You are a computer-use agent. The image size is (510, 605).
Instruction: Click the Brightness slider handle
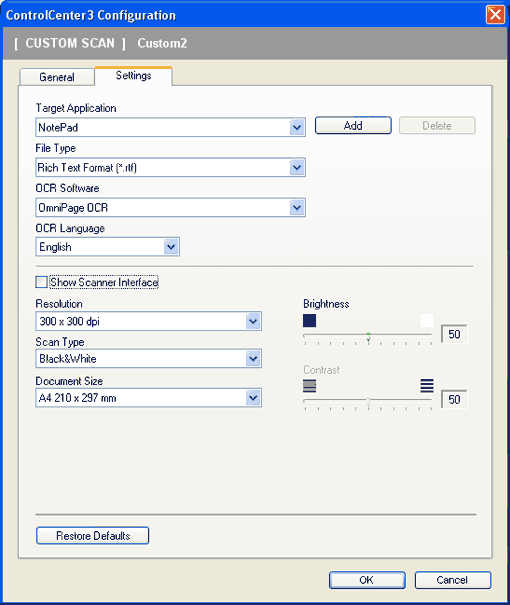[x=368, y=337]
